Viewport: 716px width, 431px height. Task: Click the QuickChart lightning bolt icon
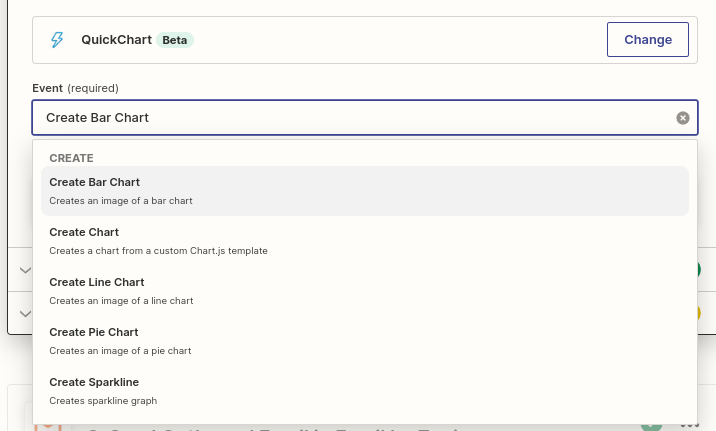point(57,40)
